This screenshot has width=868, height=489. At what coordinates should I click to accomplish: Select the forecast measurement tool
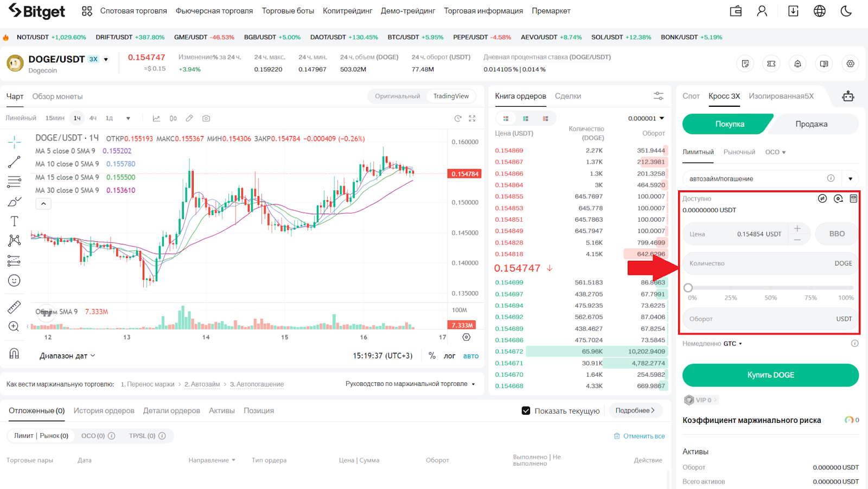pos(15,261)
